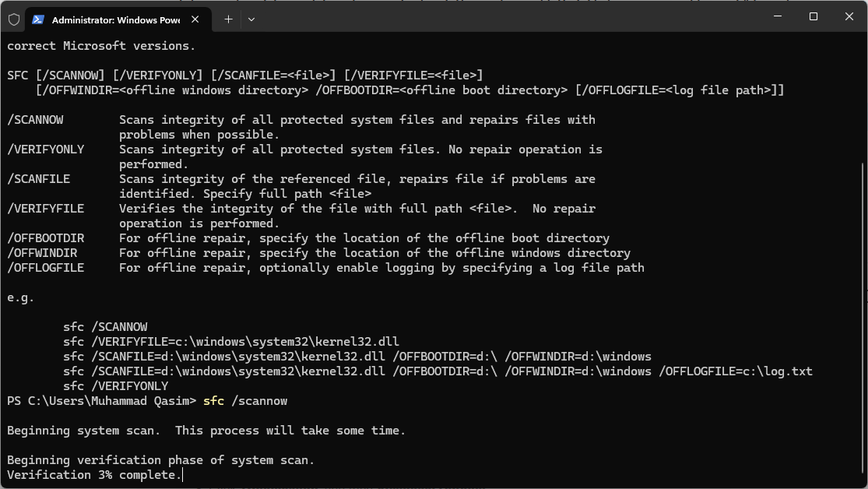Click the /OFFLOGFILE option in the help list
The image size is (868, 489).
click(45, 268)
